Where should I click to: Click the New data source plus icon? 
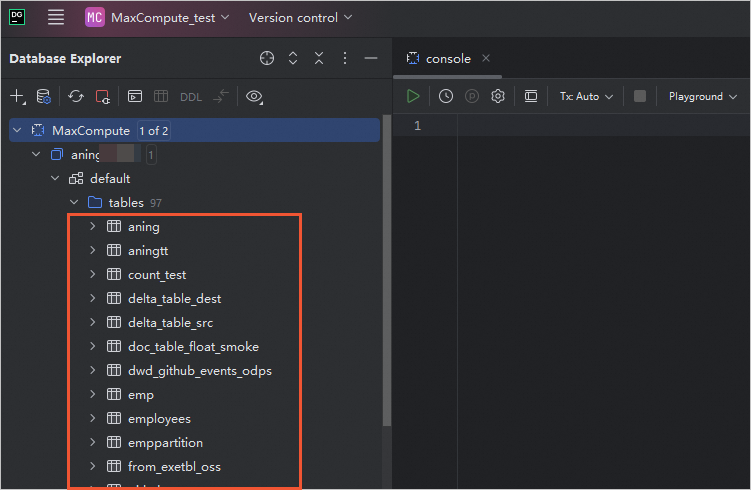pyautogui.click(x=17, y=96)
